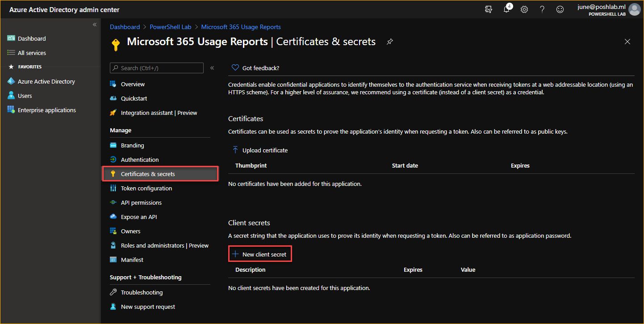Focus the Search (Ctrl+/) box
Viewport: 644px width, 324px height.
click(x=157, y=68)
